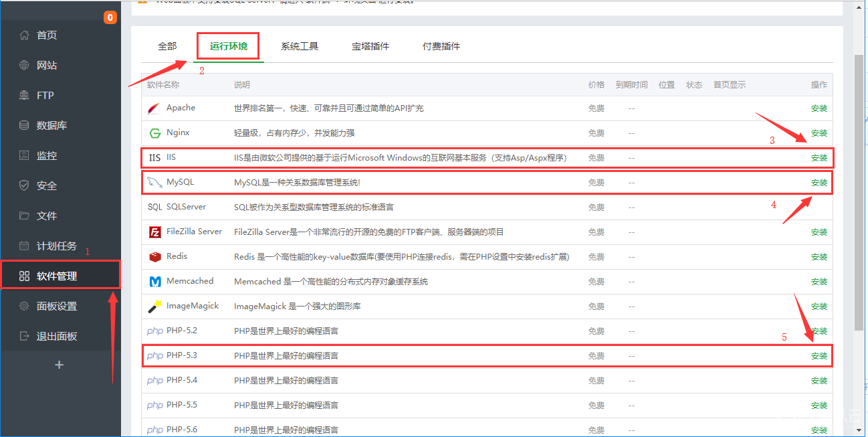This screenshot has height=437, width=868.
Task: Click the MySQL description text
Action: [x=297, y=183]
